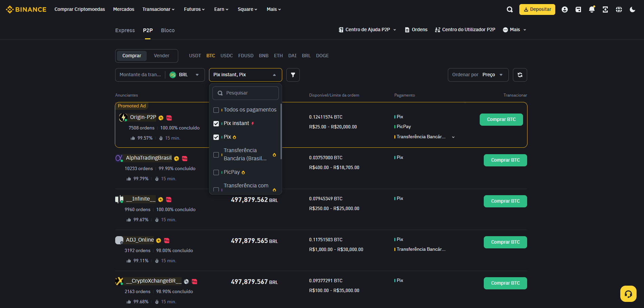Image resolution: width=644 pixels, height=308 pixels.
Task: Click Comprar BTC for __Infinite__
Action: (505, 201)
